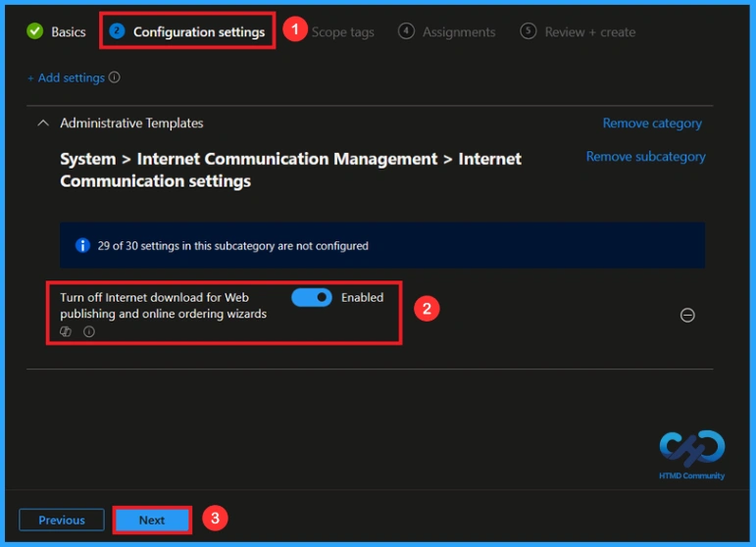Click Remove subcategory link
This screenshot has width=756, height=547.
tap(645, 157)
